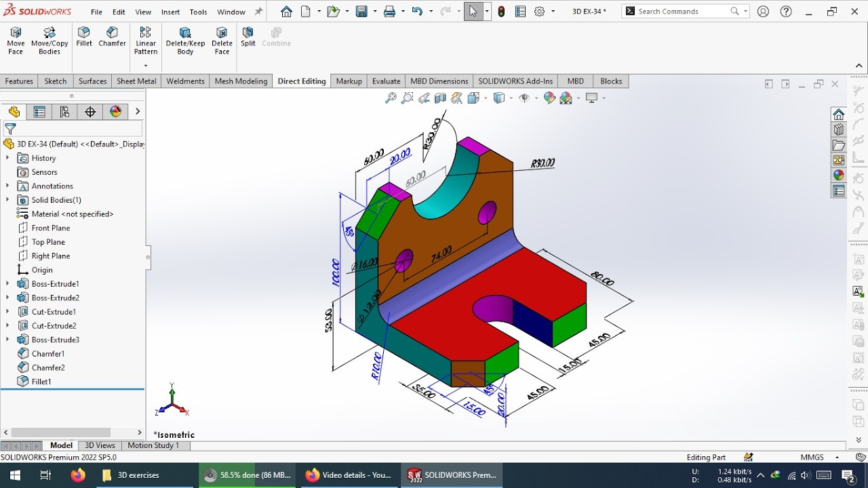Open File Properties icon in title bar
The width and height of the screenshot is (868, 488).
tap(520, 12)
